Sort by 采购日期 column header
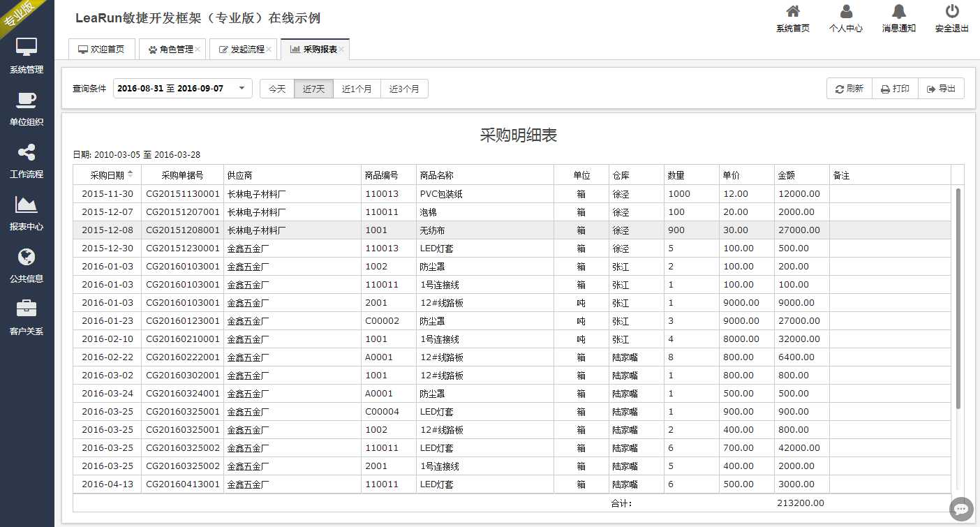Image resolution: width=980 pixels, height=527 pixels. tap(107, 175)
